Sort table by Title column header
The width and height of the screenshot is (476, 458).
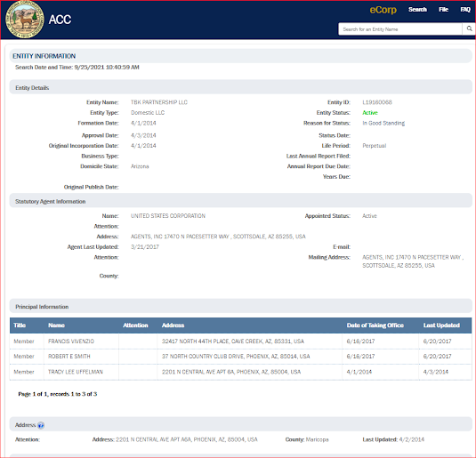tap(20, 325)
